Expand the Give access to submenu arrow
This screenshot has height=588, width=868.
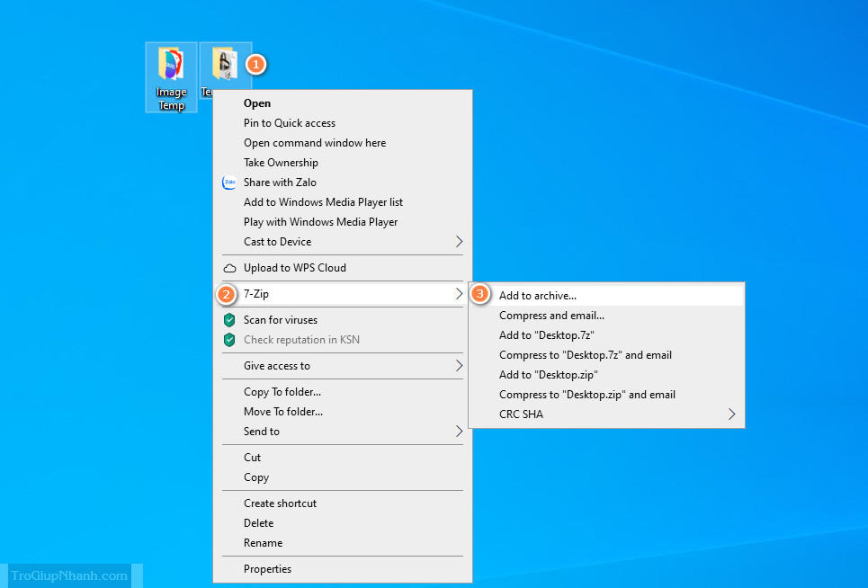459,366
